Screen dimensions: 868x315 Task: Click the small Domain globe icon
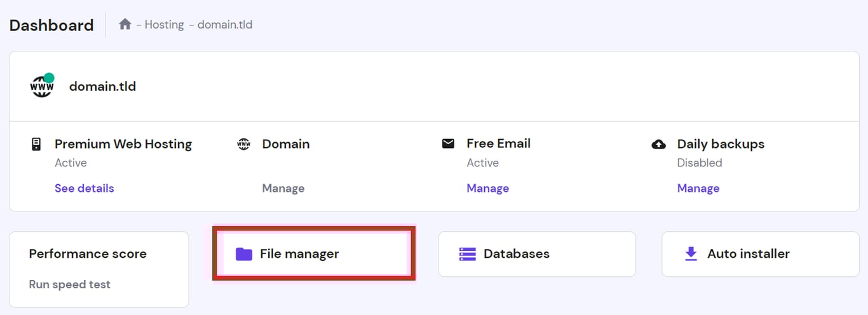pos(243,144)
